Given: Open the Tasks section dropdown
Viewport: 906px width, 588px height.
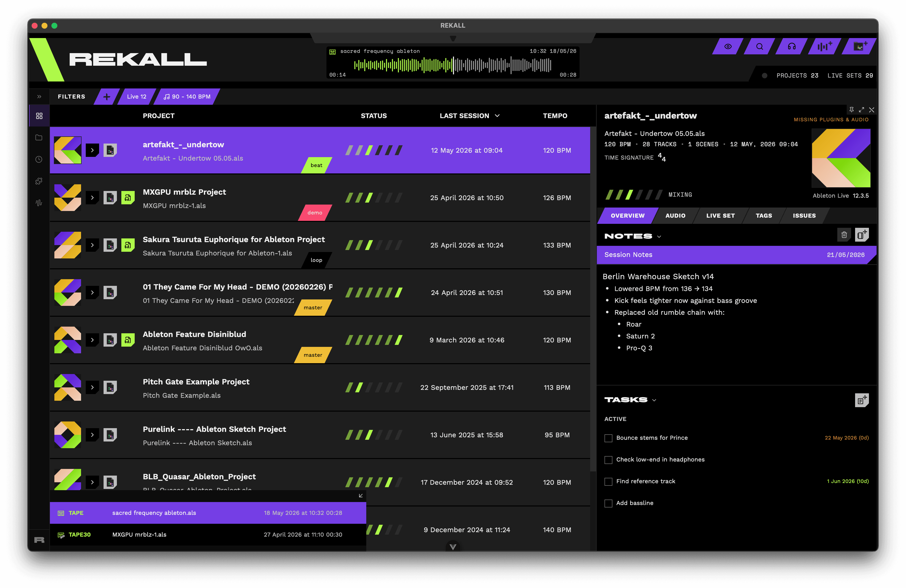Looking at the screenshot, I should point(654,400).
